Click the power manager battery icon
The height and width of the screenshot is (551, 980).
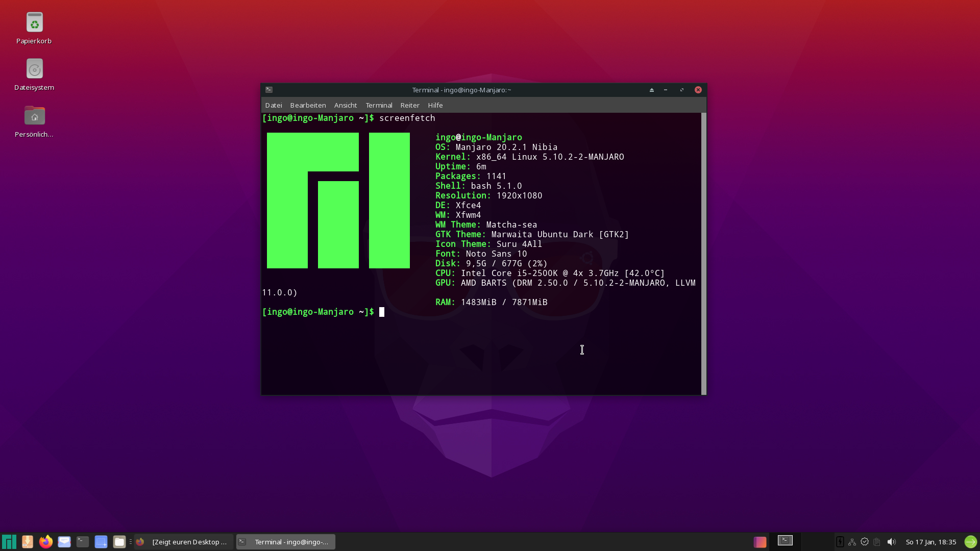point(840,542)
